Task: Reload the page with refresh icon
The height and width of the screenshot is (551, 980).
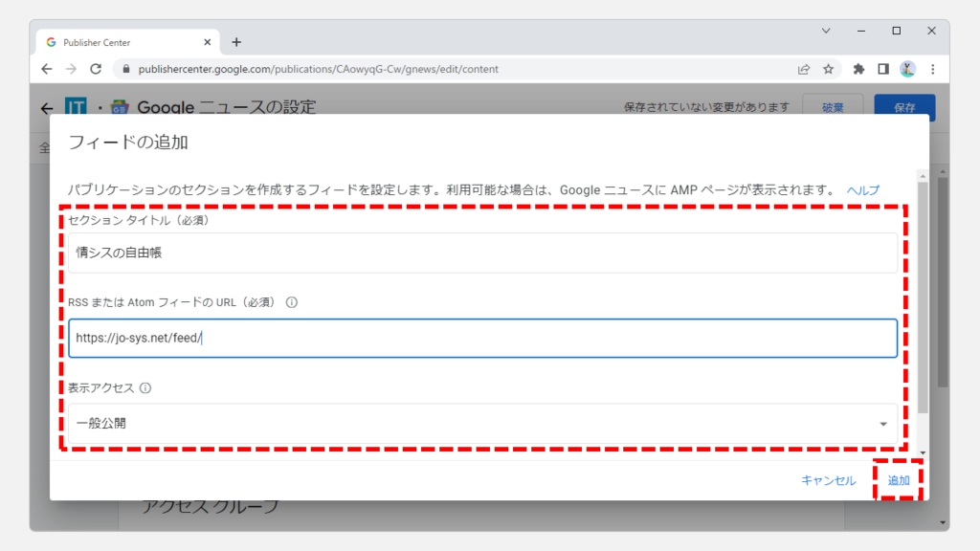Action: (96, 69)
